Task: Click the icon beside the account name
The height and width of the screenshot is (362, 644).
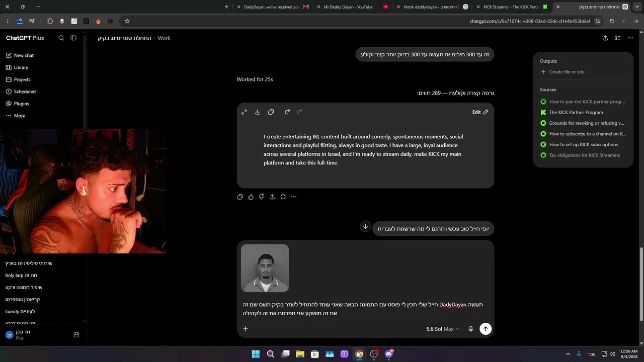Action: coord(76,335)
